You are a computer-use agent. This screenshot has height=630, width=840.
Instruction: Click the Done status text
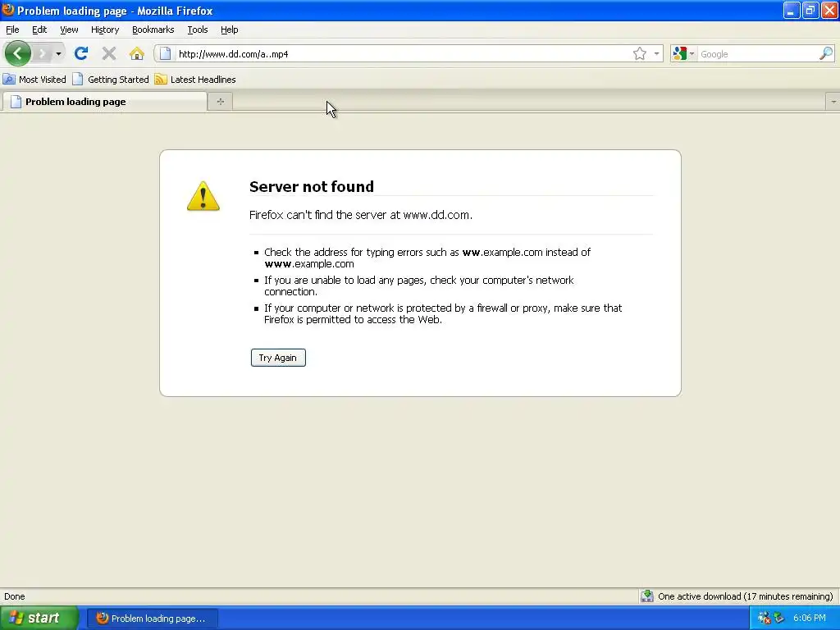point(15,596)
